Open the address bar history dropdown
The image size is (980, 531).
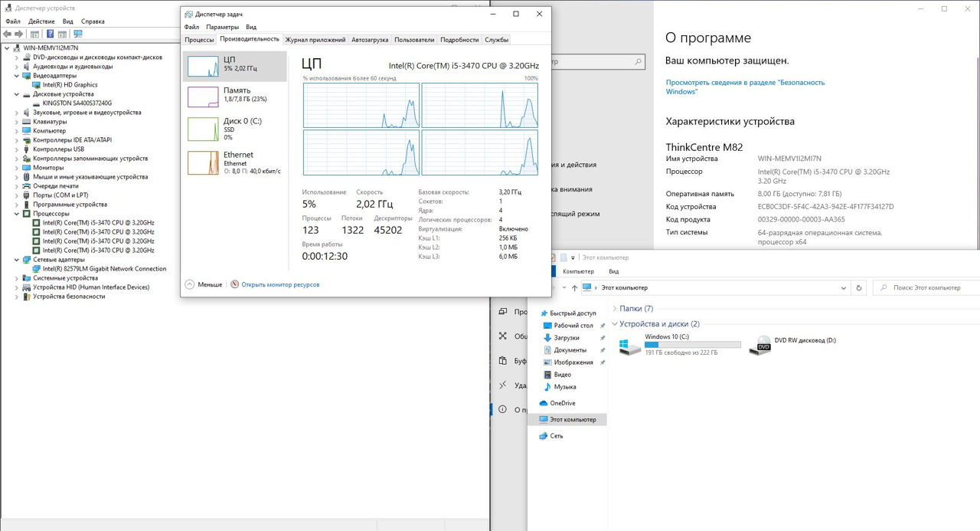pyautogui.click(x=844, y=288)
